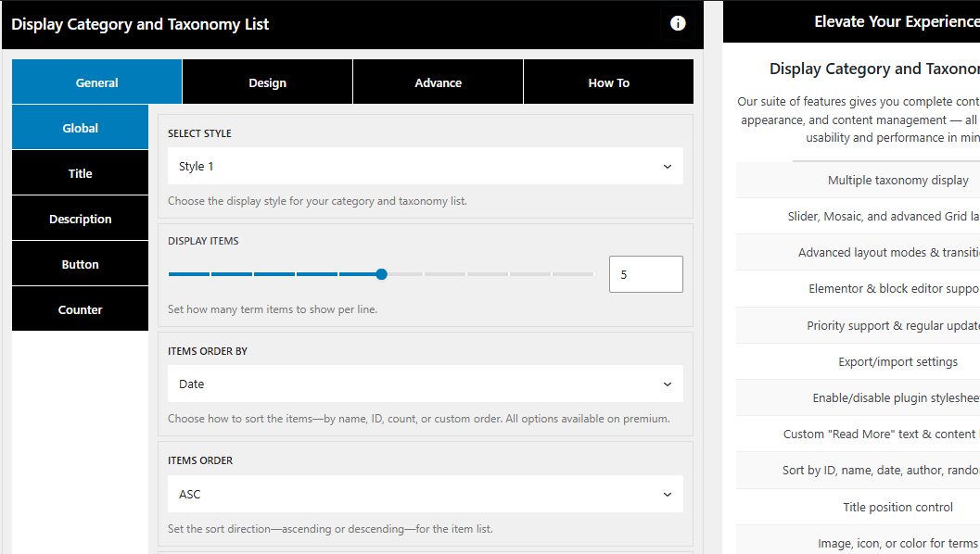The image size is (980, 554).
Task: Open the Description settings section
Action: pyautogui.click(x=80, y=219)
